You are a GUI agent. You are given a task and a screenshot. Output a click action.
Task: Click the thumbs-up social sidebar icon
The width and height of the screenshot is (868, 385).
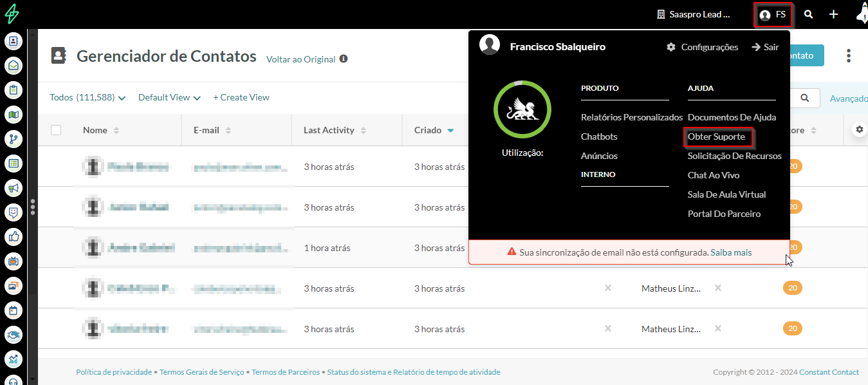(14, 237)
